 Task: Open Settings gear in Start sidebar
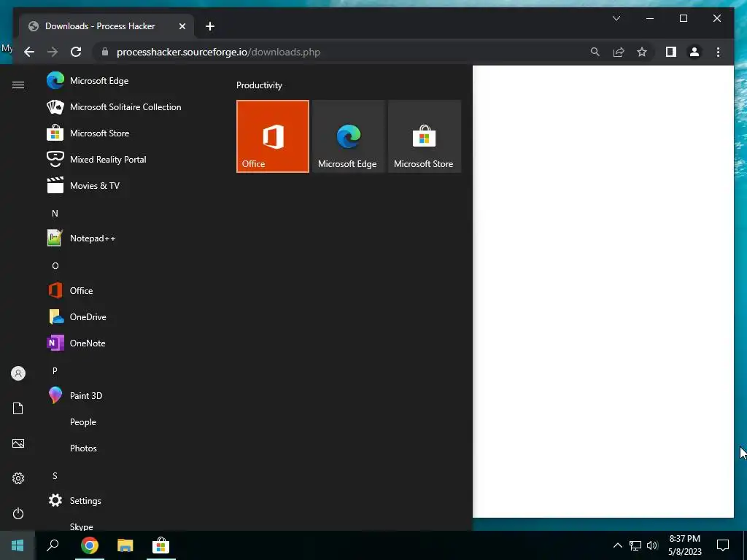point(18,478)
